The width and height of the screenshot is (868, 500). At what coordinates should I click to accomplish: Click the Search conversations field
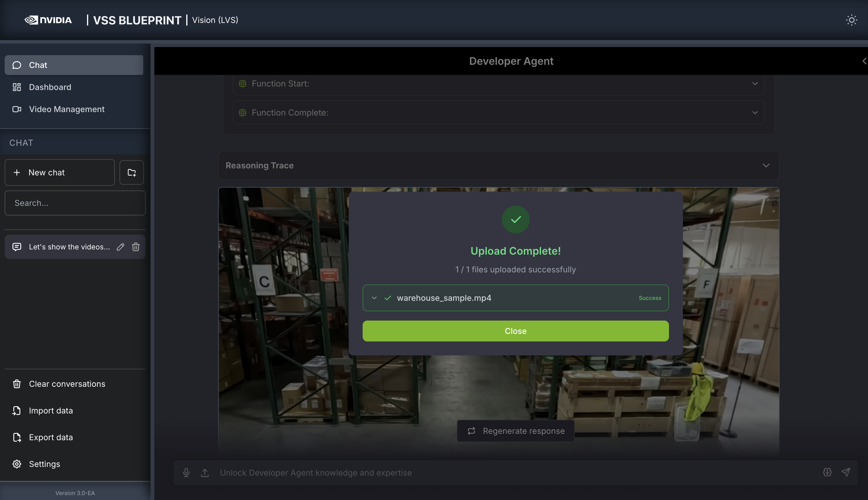(75, 203)
